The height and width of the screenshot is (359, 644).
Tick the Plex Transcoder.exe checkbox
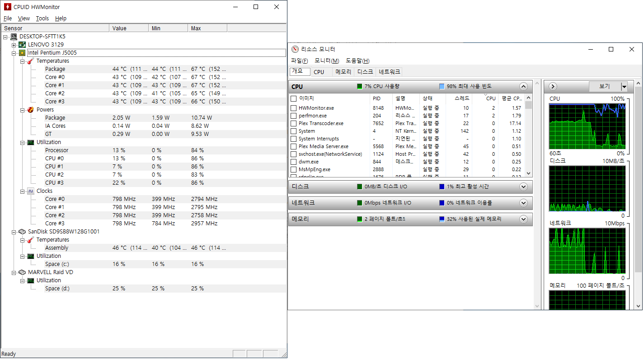[294, 123]
